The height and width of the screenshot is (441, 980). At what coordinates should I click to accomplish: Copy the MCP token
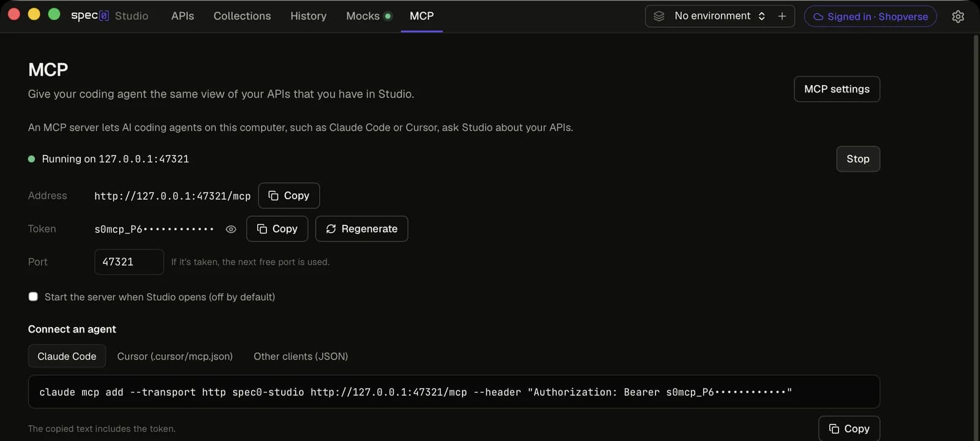pyautogui.click(x=277, y=228)
